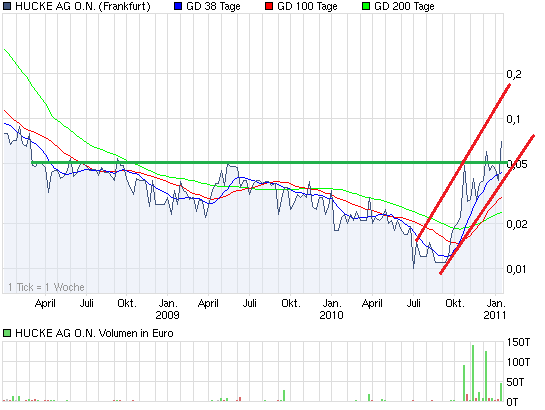Screen dimensions: 545x410
Task: Click the '0,05' price axis label
Action: point(517,164)
